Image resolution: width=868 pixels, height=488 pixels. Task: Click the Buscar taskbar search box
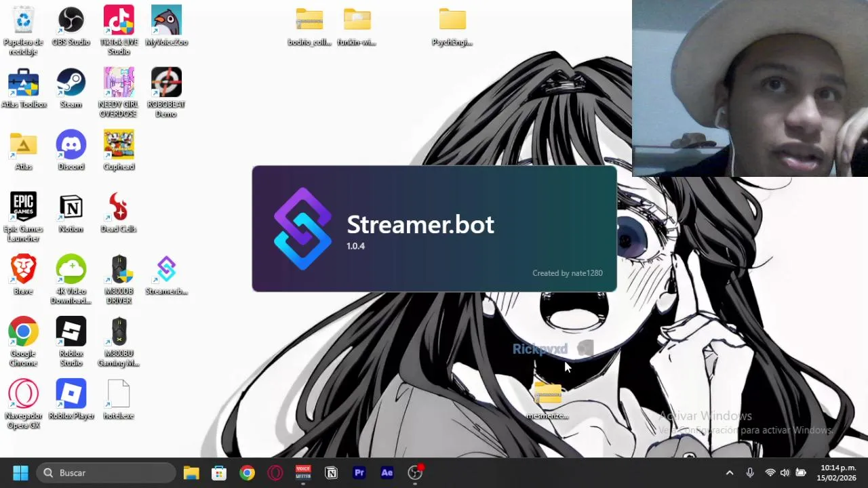click(106, 472)
